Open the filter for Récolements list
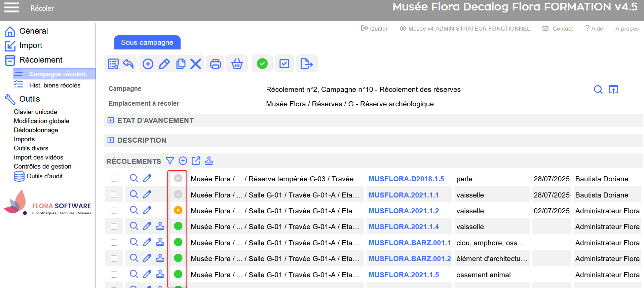This screenshot has height=288, width=644. pos(170,161)
